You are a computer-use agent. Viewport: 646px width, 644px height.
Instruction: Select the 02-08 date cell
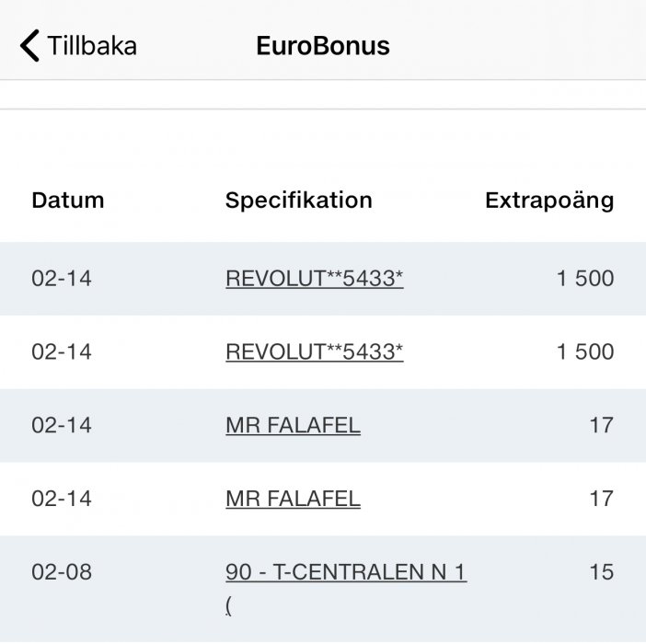tap(62, 572)
